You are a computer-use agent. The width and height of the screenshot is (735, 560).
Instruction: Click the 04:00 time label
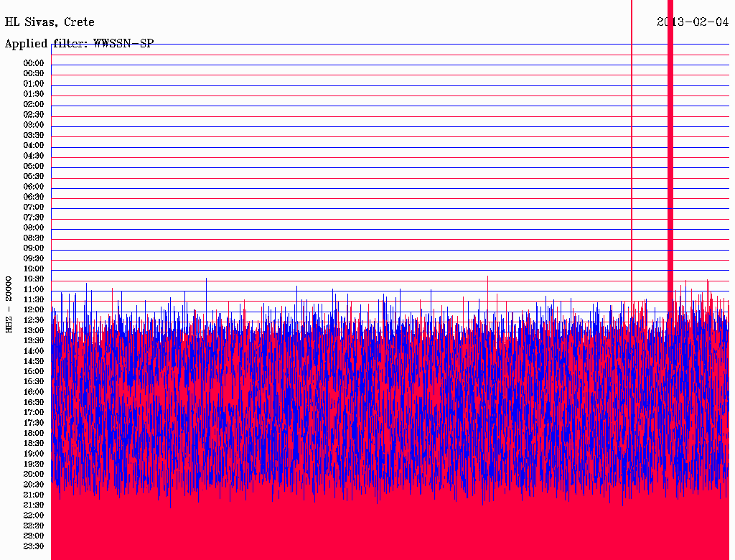tap(34, 146)
